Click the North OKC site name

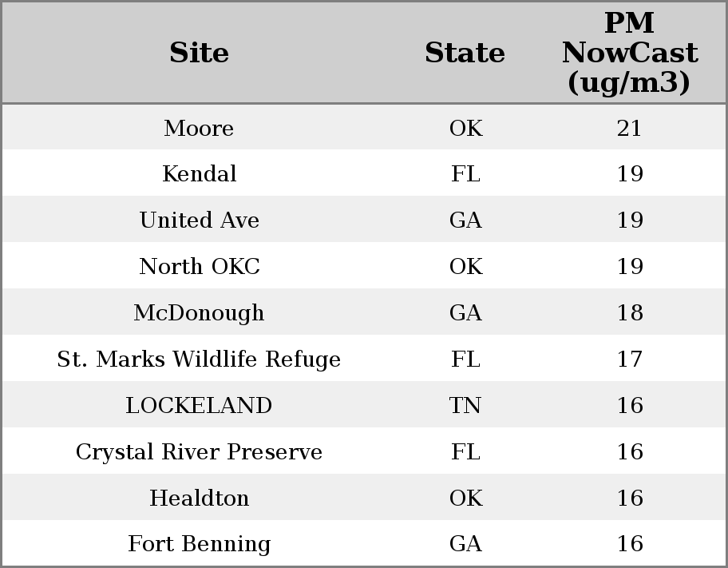(199, 266)
